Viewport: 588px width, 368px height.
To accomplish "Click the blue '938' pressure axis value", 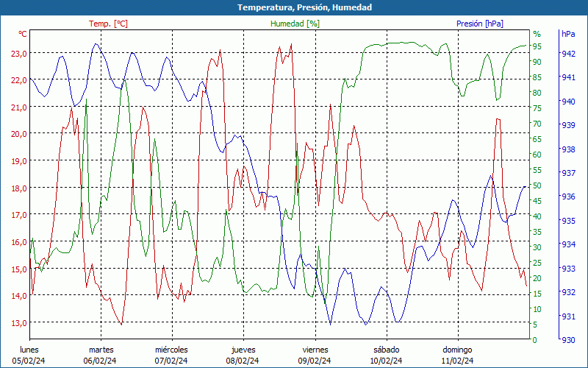I will (568, 149).
